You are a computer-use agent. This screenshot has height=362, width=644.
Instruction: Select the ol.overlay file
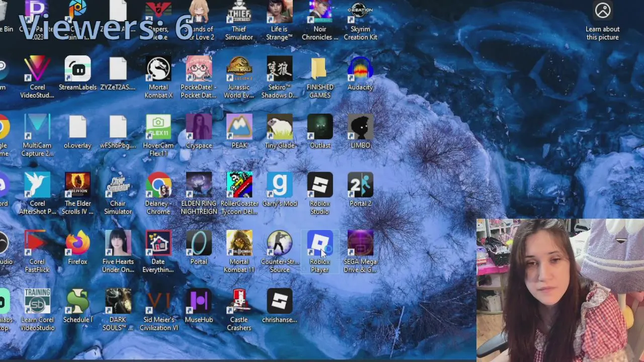pos(77,132)
